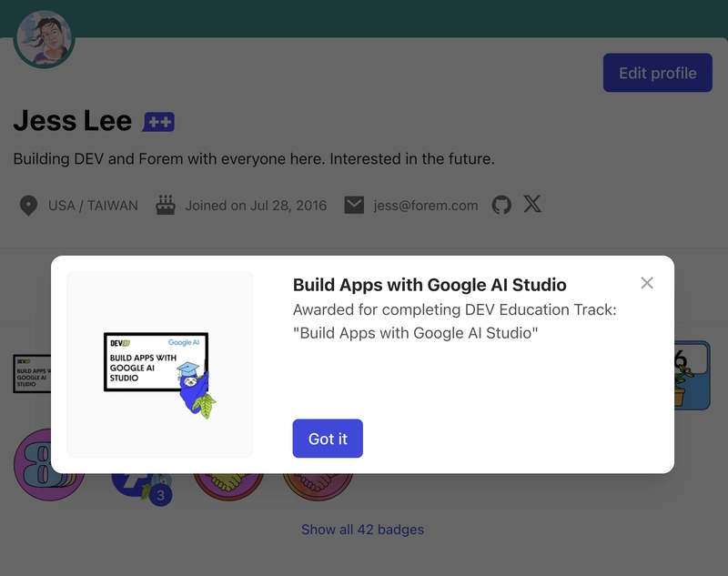Open the X (Twitter) profile icon

pyautogui.click(x=532, y=205)
